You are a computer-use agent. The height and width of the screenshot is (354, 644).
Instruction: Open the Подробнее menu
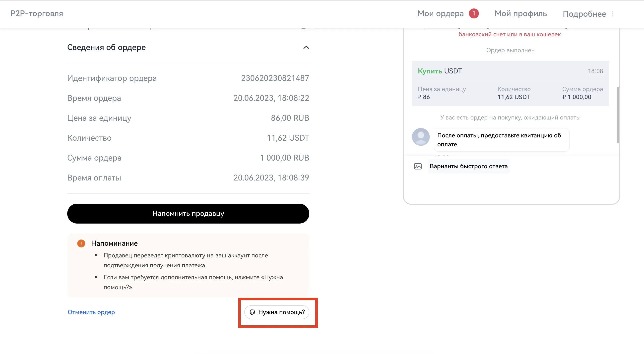pyautogui.click(x=584, y=14)
